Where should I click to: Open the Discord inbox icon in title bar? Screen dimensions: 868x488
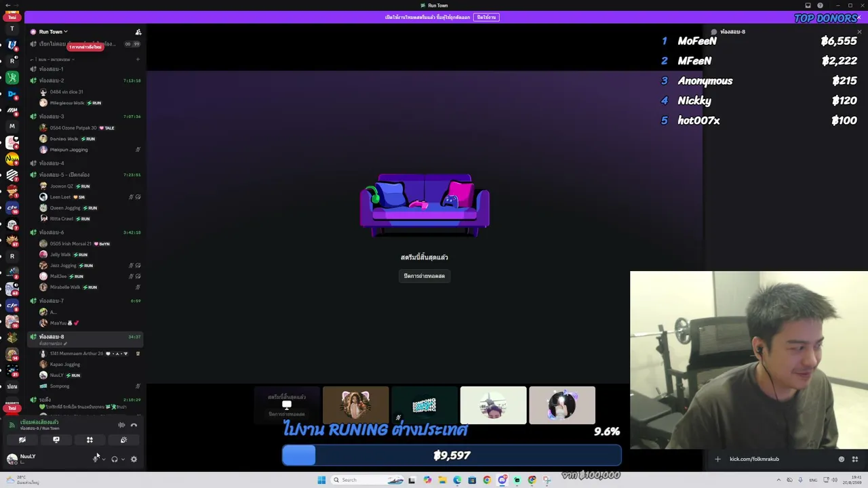[808, 5]
